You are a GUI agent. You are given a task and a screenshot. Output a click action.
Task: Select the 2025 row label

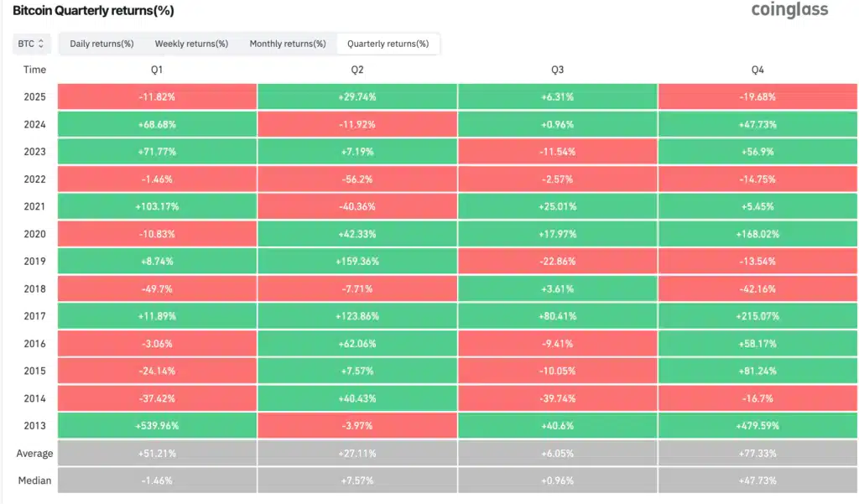[x=34, y=96]
